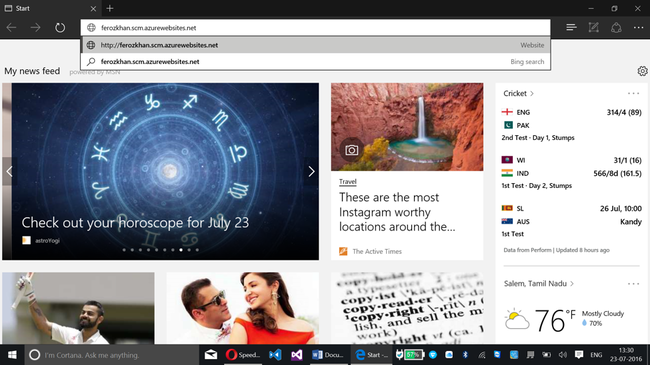Screen dimensions: 650x365
Task: Click the Share icon in the toolbar
Action: (616, 27)
